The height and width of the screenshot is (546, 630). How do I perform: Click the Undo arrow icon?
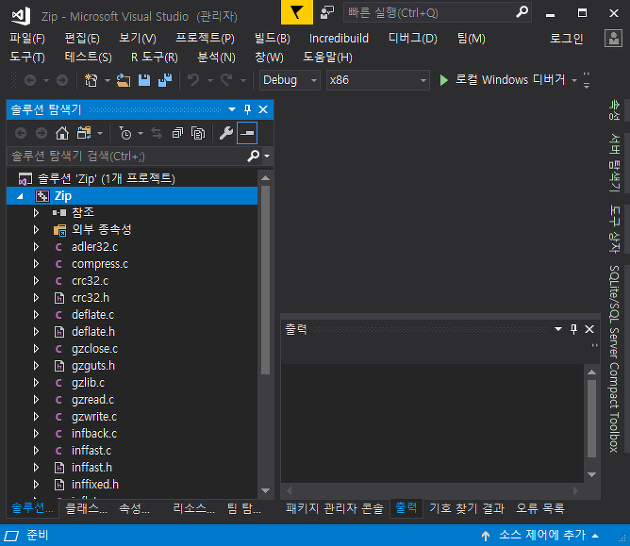pos(193,80)
